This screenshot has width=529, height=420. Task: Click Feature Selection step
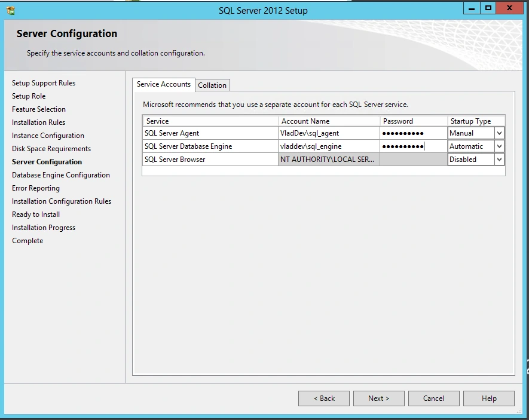(x=39, y=109)
